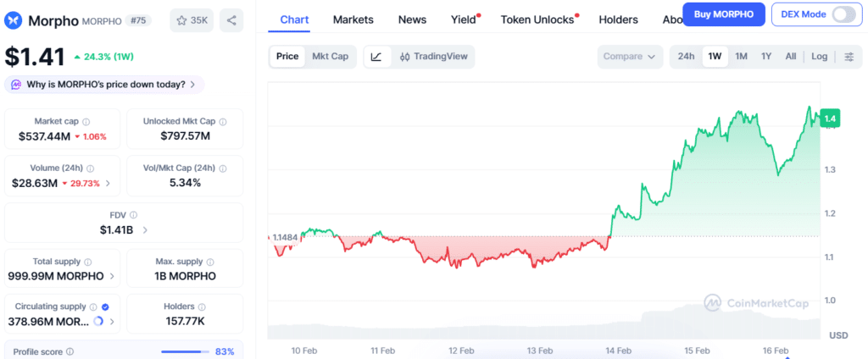The width and height of the screenshot is (868, 359).
Task: Open the share icon button
Action: tap(231, 21)
